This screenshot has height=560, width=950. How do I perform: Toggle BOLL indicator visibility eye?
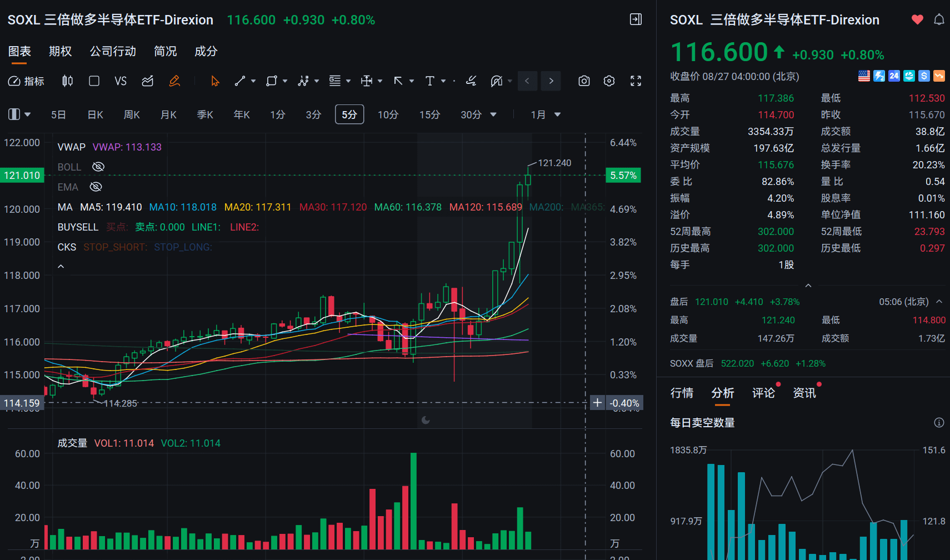(x=98, y=167)
